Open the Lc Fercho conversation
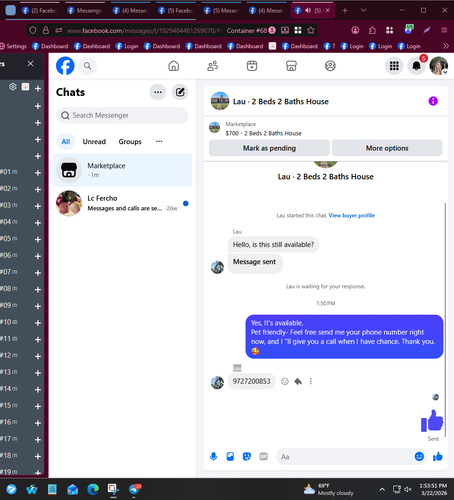This screenshot has height=500, width=454. click(122, 203)
